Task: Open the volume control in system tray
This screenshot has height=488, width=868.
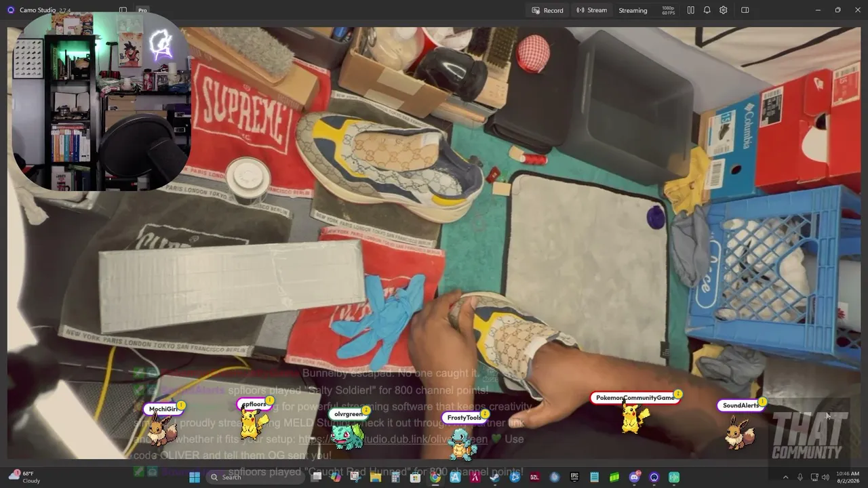Action: pyautogui.click(x=825, y=477)
